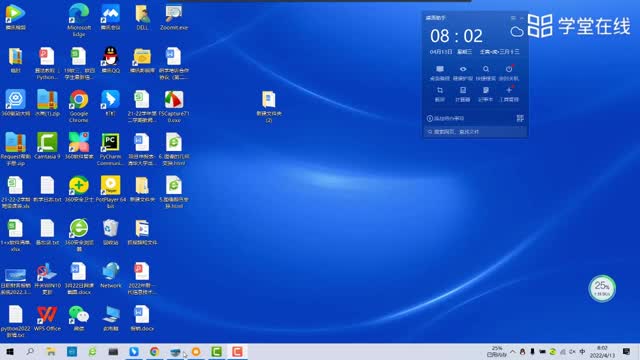Screen dimensions: 640x360
Task: Open 360 Software Manager shortcut
Action: point(79,146)
